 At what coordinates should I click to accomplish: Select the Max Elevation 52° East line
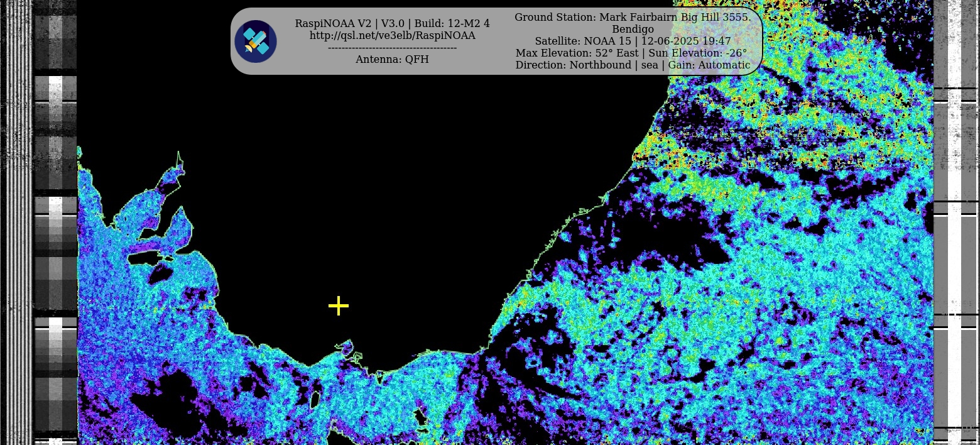tap(631, 53)
